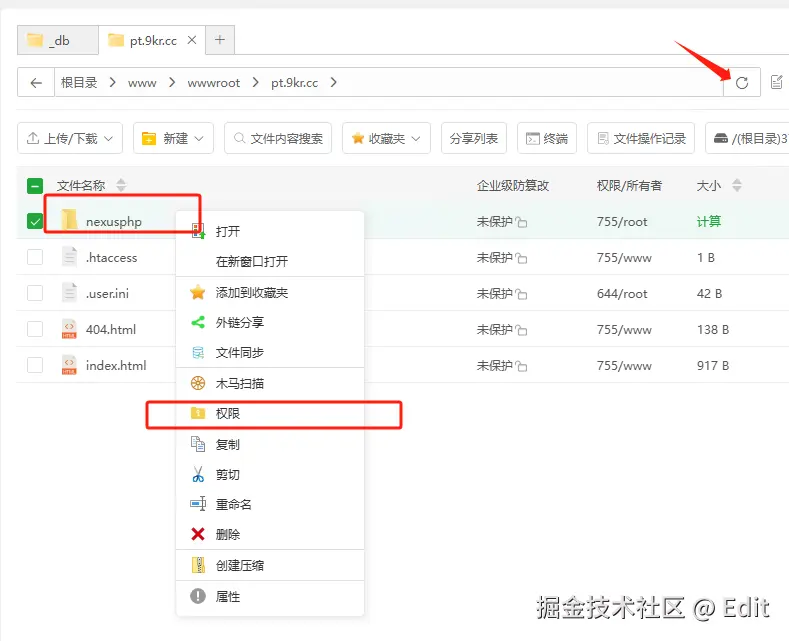Click the index.html file icon

tap(69, 365)
